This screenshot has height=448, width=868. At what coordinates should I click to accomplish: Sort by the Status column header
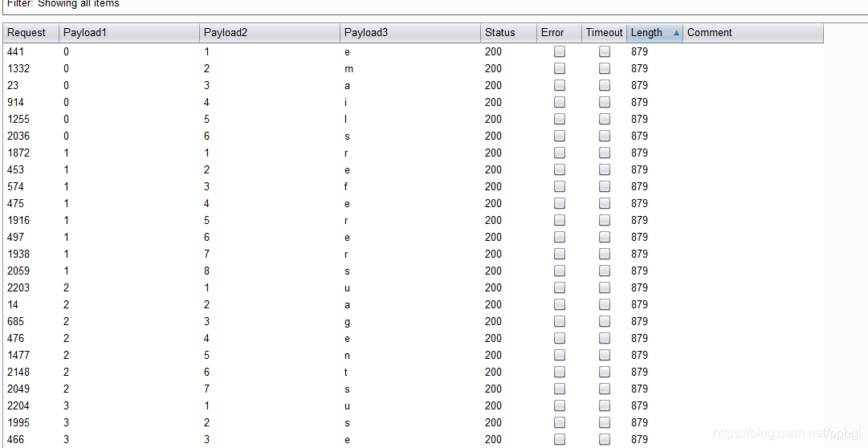(509, 33)
